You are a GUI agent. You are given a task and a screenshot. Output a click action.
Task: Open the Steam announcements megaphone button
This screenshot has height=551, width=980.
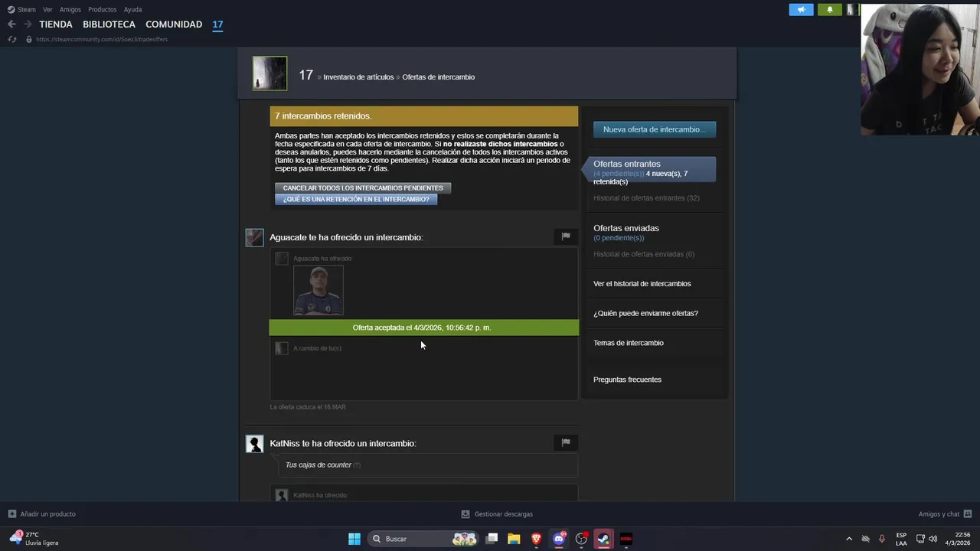pos(801,10)
